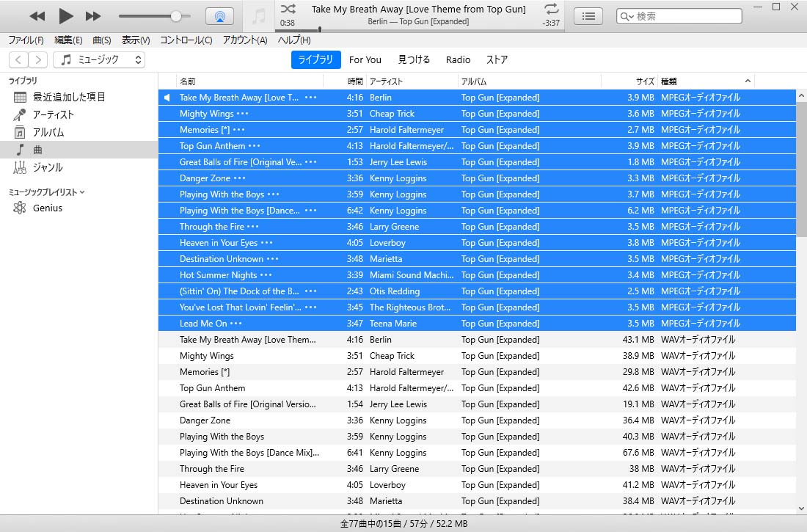Open the ファイル(F) menu
Viewport: 807px width, 532px height.
coord(26,40)
